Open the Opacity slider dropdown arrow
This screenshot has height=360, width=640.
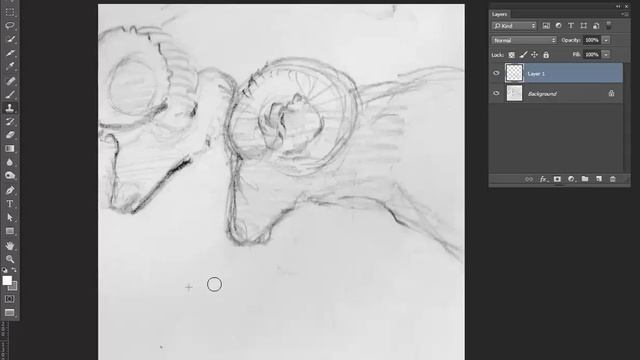(606, 40)
